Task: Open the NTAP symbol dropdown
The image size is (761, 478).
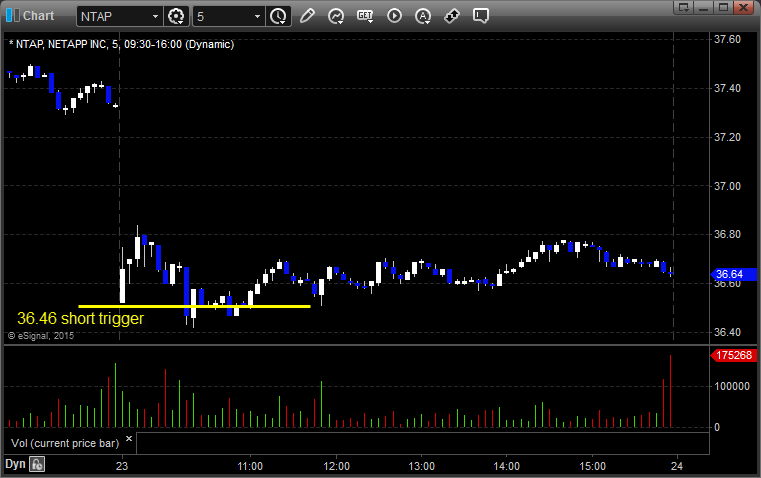Action: [x=155, y=16]
